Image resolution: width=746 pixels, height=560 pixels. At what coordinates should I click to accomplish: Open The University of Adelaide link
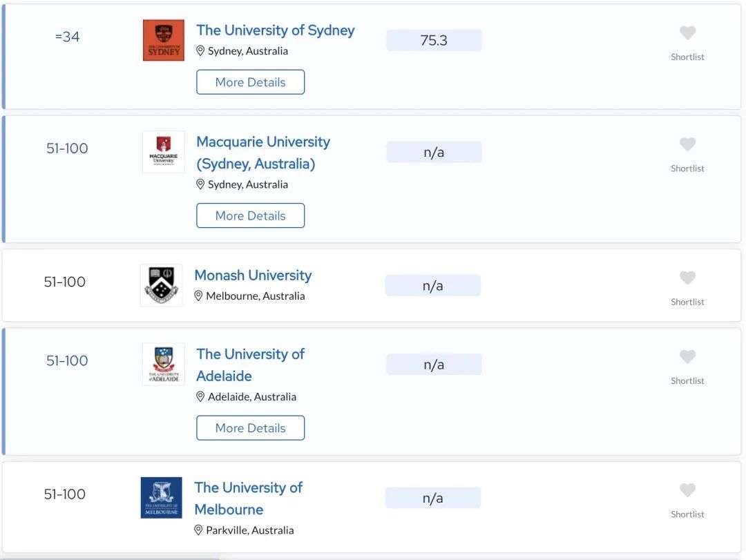pos(250,365)
